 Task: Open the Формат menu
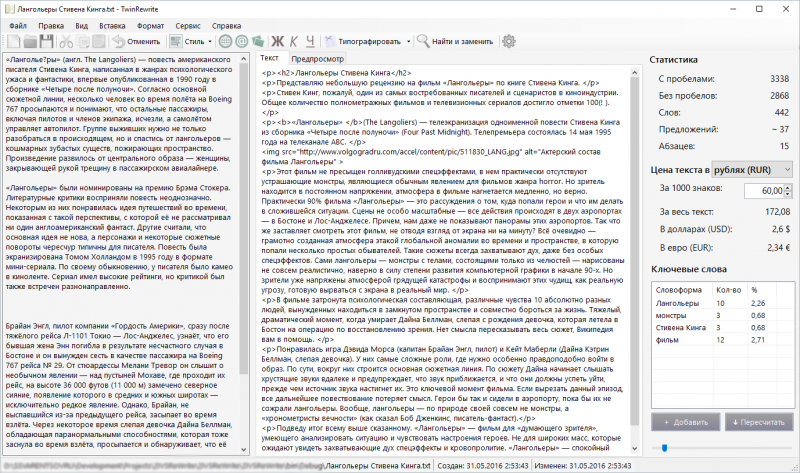coord(151,26)
